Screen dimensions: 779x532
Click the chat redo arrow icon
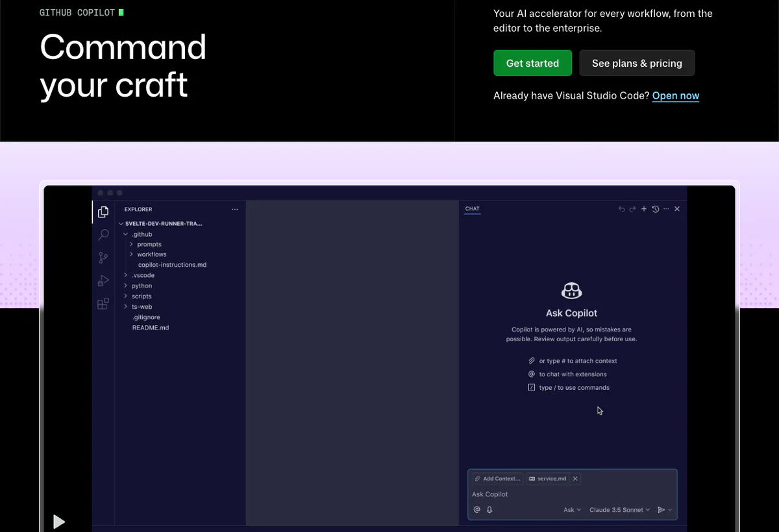point(632,209)
